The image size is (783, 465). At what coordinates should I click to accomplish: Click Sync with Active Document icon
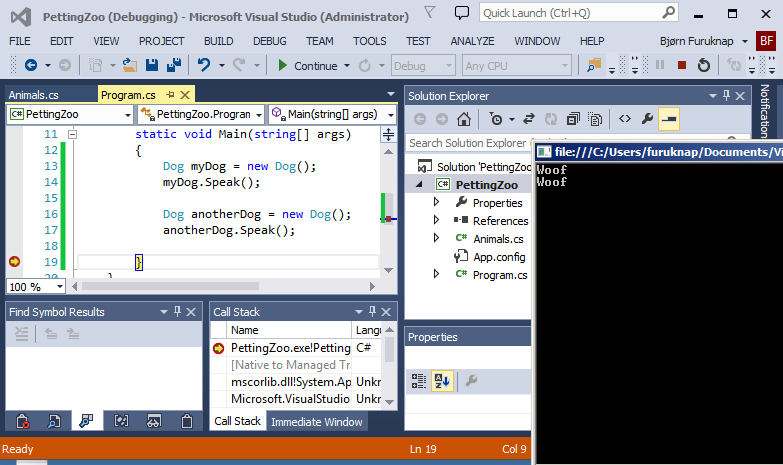(x=528, y=119)
